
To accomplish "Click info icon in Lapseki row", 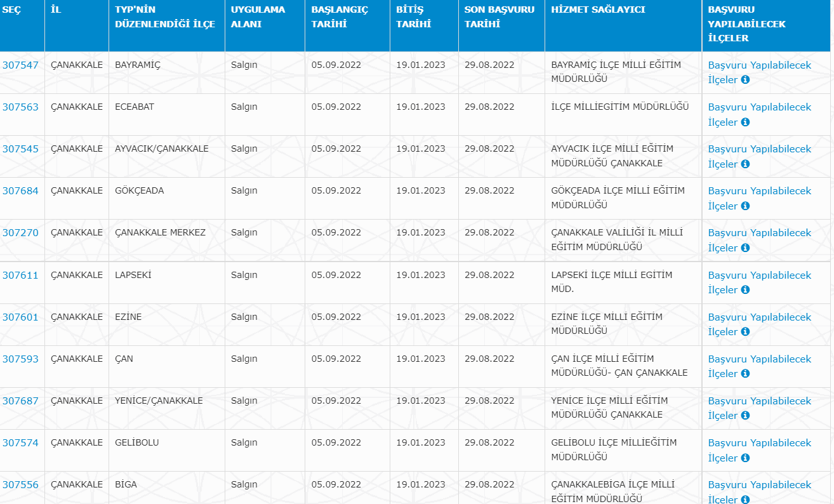I will click(745, 290).
